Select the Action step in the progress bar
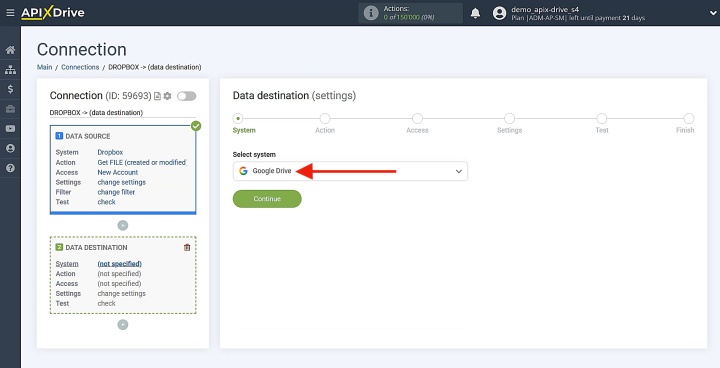This screenshot has width=720, height=368. click(x=325, y=119)
